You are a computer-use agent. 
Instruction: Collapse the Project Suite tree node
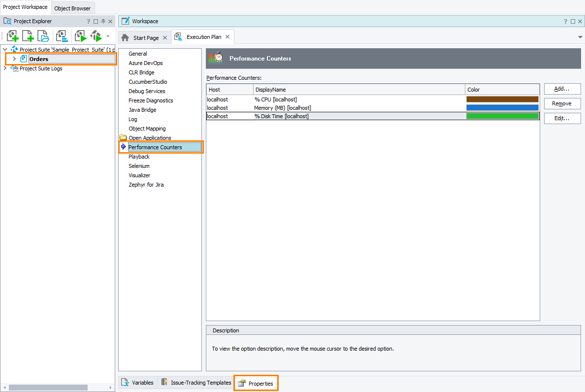[5, 50]
